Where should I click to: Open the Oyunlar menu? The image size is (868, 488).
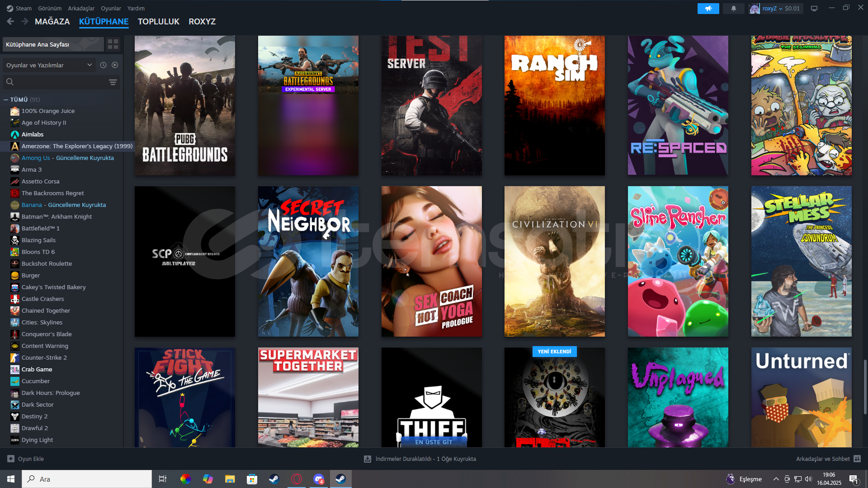(111, 8)
